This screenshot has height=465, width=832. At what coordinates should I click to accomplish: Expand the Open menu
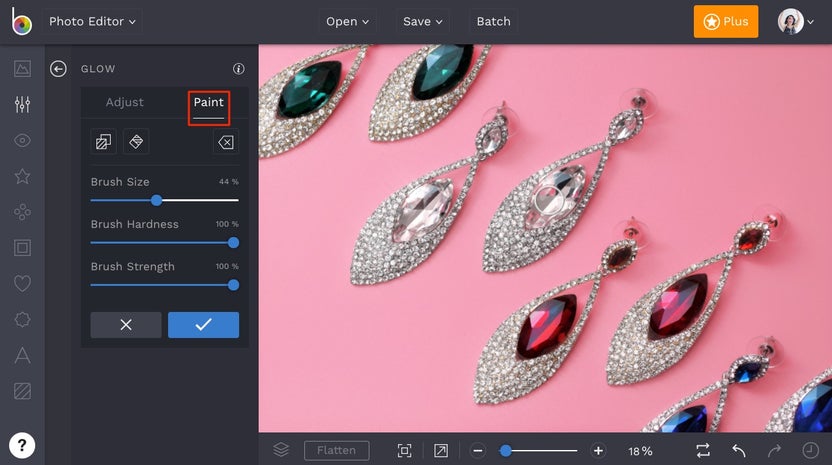[348, 22]
